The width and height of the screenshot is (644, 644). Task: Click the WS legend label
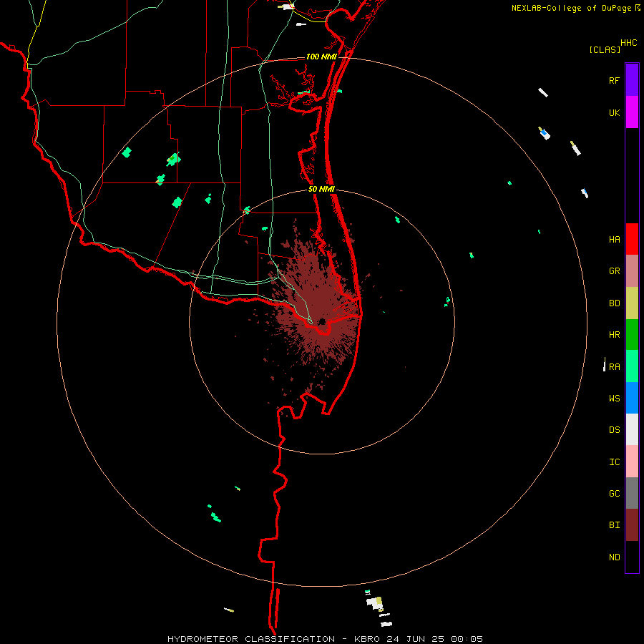coord(614,398)
